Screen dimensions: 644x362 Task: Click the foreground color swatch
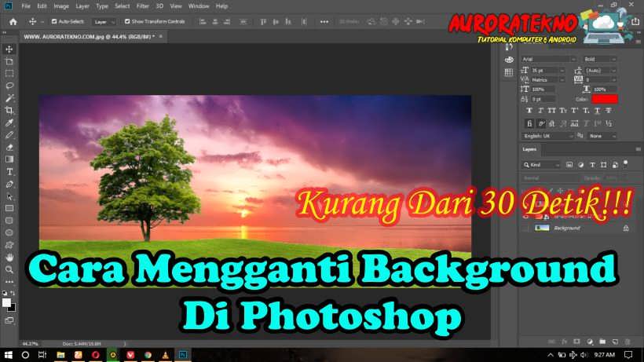click(6, 302)
